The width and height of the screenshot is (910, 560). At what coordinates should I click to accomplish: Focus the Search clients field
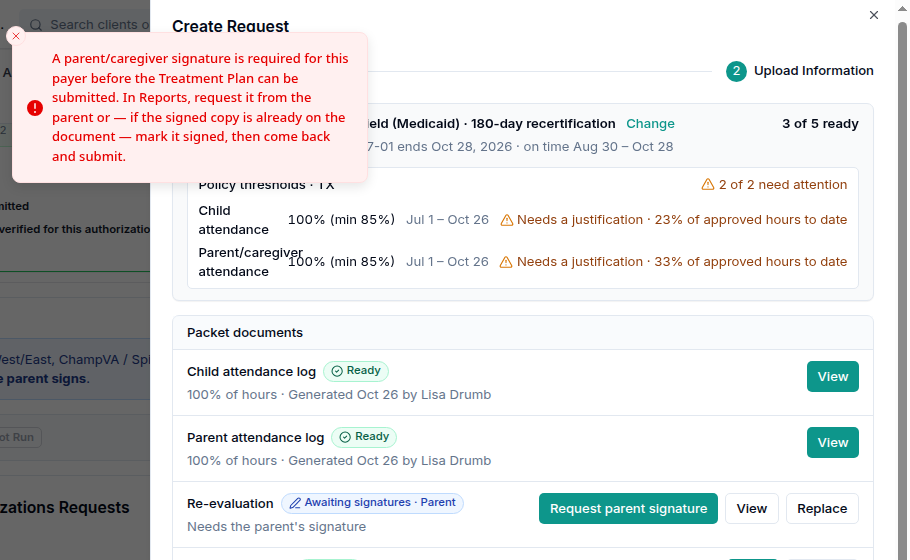coord(87,25)
